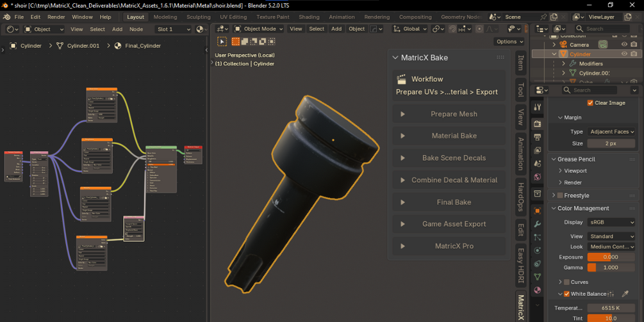644x322 pixels.
Task: Click the Gamma slider
Action: (611, 268)
